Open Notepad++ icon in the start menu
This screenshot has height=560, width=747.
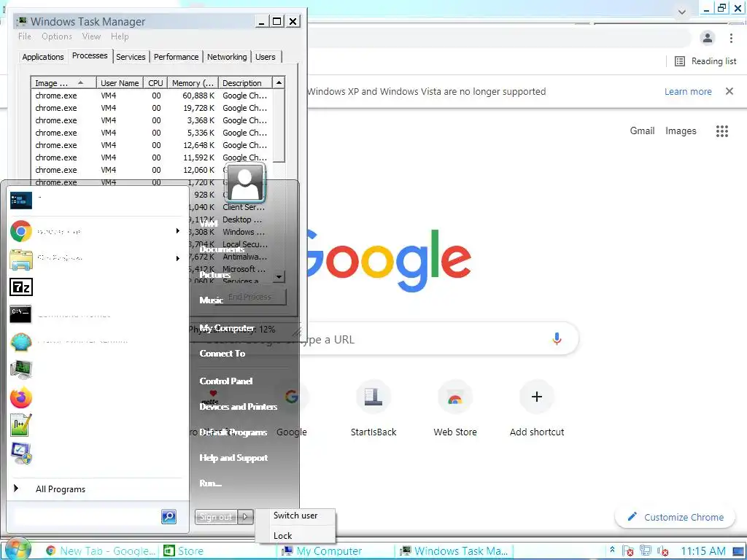(x=21, y=425)
